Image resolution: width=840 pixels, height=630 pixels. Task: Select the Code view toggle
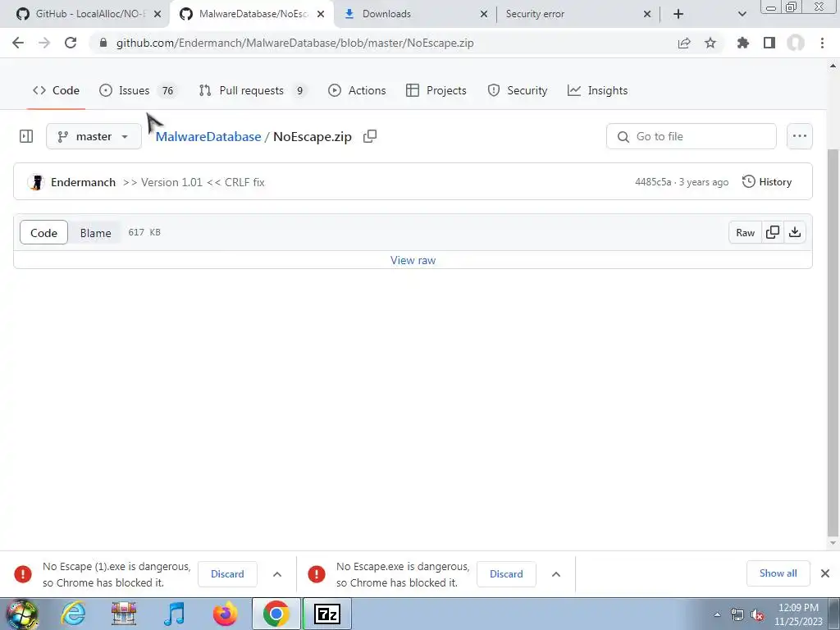coord(44,232)
